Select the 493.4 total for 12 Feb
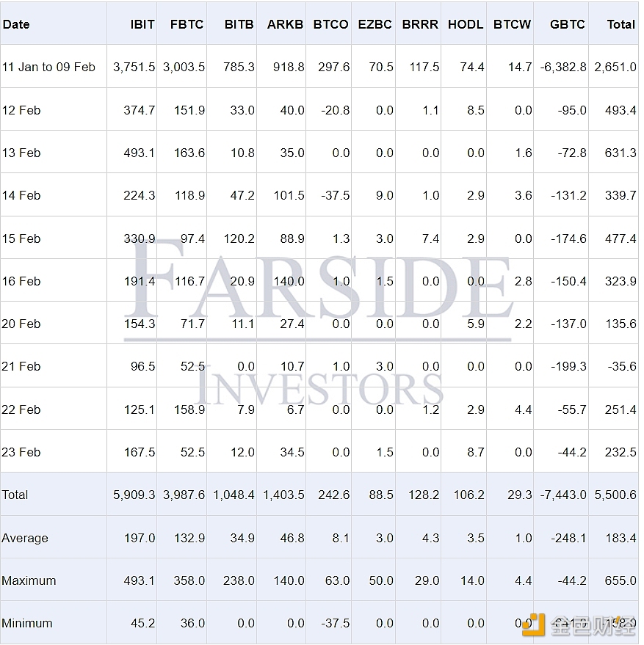This screenshot has height=645, width=644. coord(621,110)
